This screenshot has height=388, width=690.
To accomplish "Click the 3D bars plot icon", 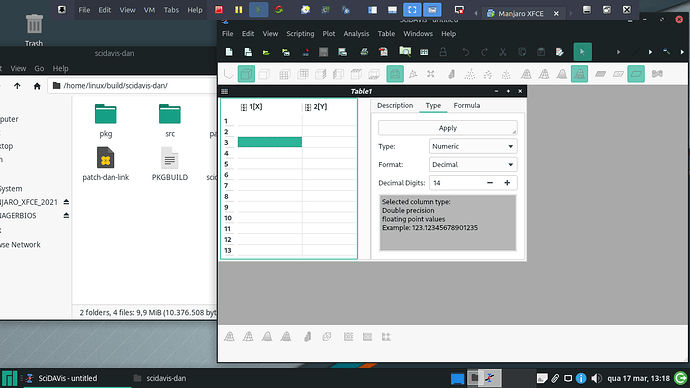I will click(451, 74).
